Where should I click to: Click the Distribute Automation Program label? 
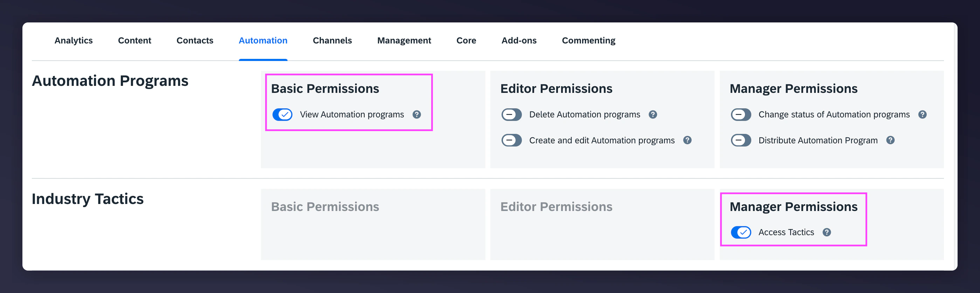818,141
